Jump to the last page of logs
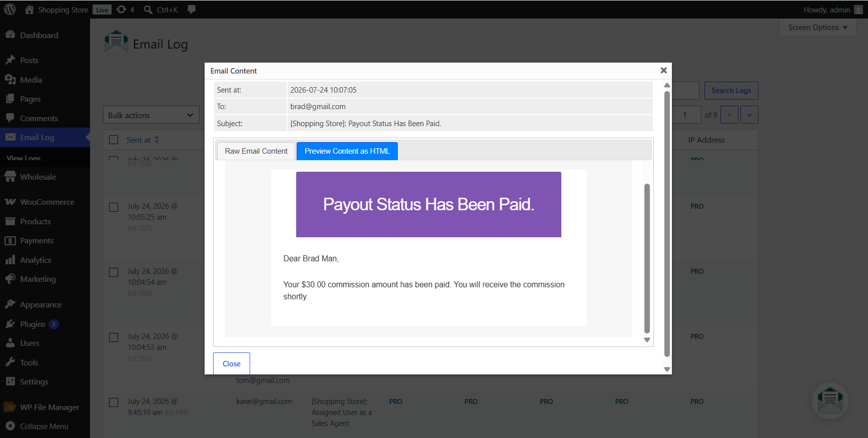Image resolution: width=868 pixels, height=438 pixels. 749,115
